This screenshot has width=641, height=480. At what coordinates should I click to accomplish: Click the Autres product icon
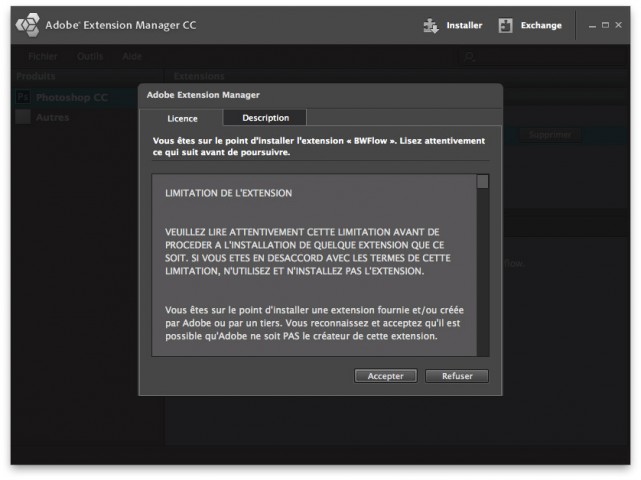click(x=23, y=117)
